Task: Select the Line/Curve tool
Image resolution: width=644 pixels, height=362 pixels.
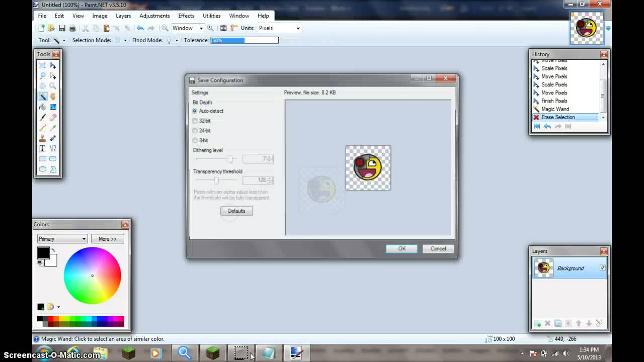Action: click(x=53, y=148)
